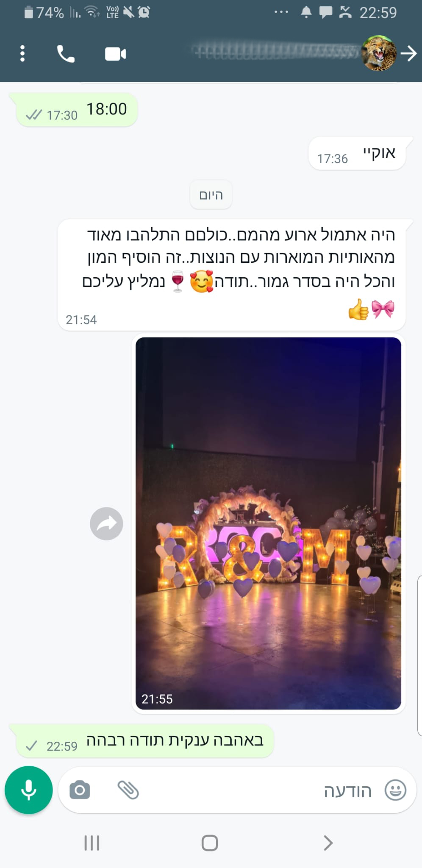Select the אוקיי received message

pyautogui.click(x=357, y=153)
